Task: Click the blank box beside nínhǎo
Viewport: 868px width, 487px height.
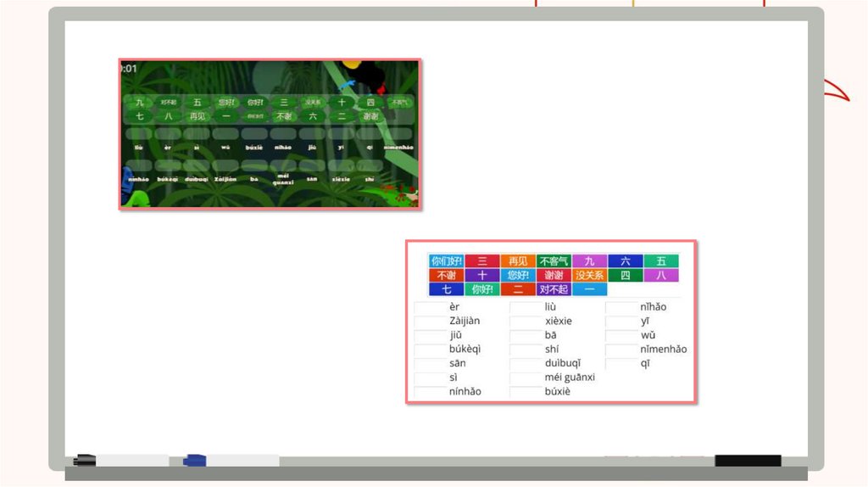Action: 431,392
